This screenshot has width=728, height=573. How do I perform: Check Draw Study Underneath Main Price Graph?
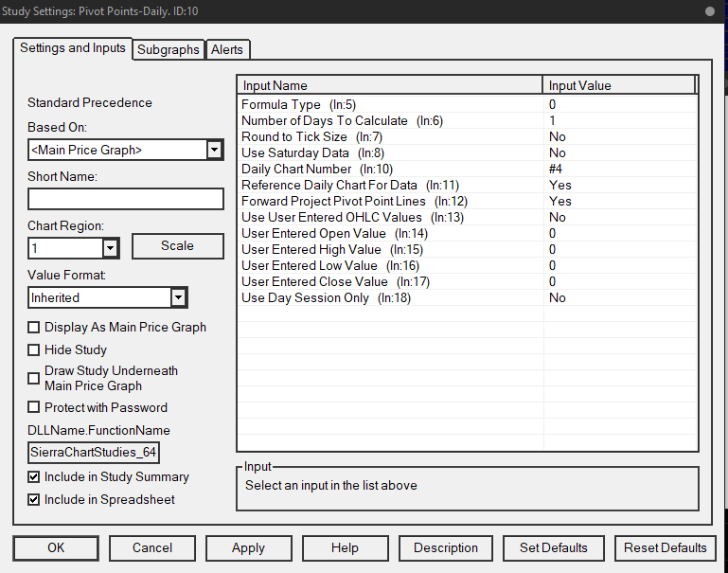pyautogui.click(x=33, y=379)
